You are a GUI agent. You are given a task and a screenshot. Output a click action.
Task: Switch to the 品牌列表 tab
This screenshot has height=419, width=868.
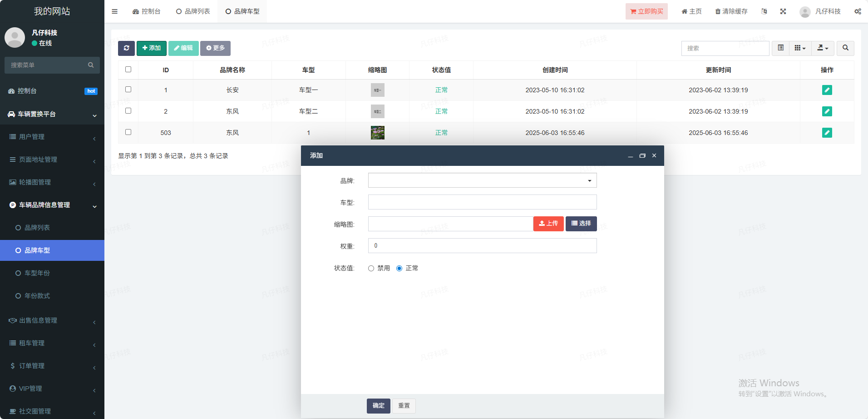(x=193, y=11)
